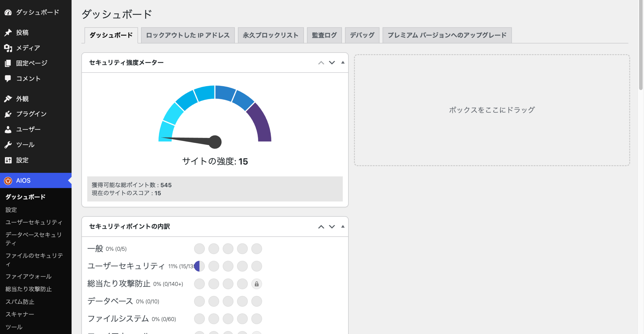Image resolution: width=644 pixels, height=334 pixels.
Task: Click the speech bubble icon for コメント
Action: pyautogui.click(x=8, y=79)
